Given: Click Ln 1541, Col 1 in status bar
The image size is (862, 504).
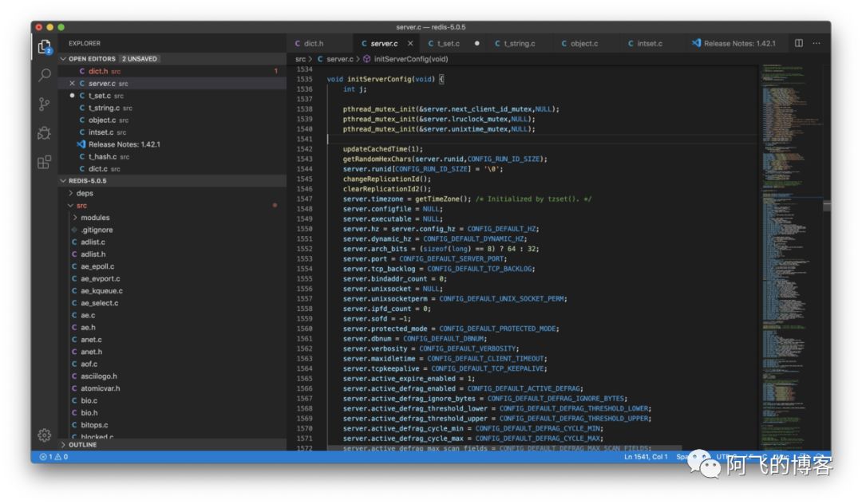Looking at the screenshot, I should (646, 457).
